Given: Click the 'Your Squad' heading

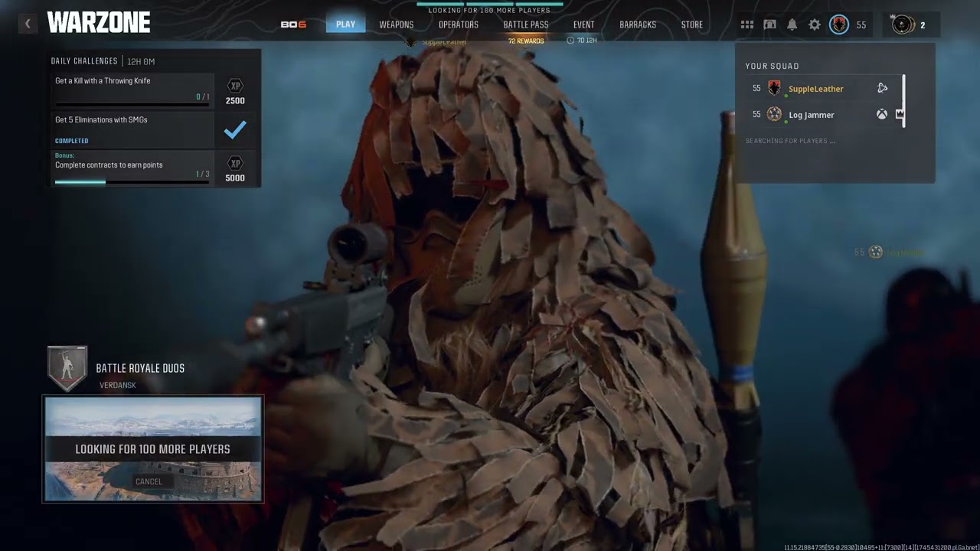Looking at the screenshot, I should (773, 66).
